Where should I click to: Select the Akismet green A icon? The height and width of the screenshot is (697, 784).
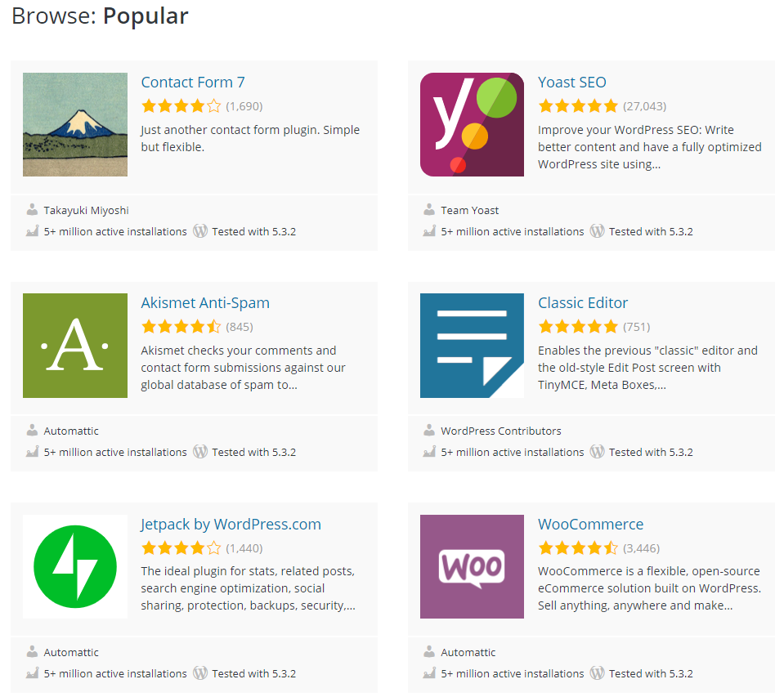(x=75, y=346)
